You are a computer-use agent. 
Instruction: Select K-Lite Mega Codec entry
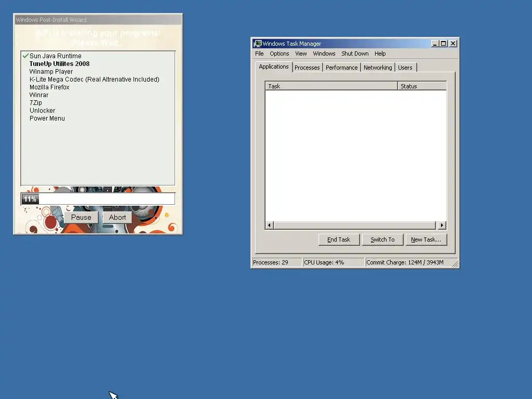point(95,79)
